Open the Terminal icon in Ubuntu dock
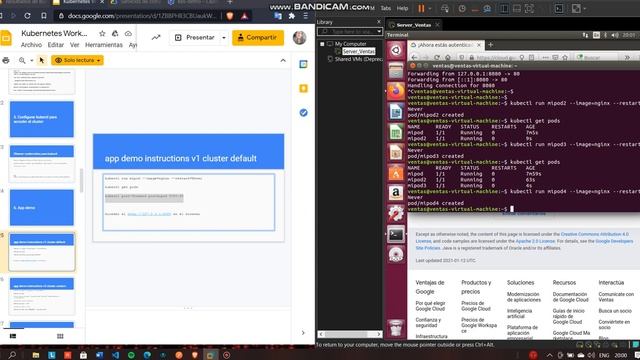Screen dimensions: 640x360 tap(396, 234)
